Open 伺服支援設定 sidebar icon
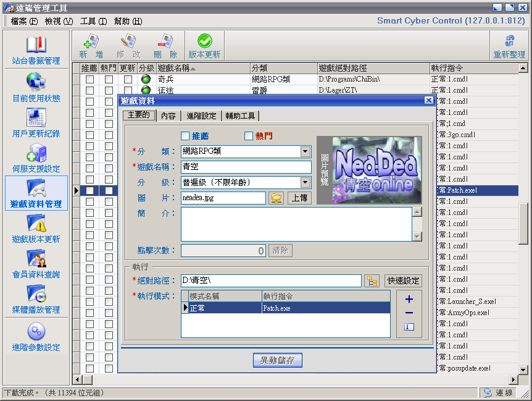 pos(36,158)
